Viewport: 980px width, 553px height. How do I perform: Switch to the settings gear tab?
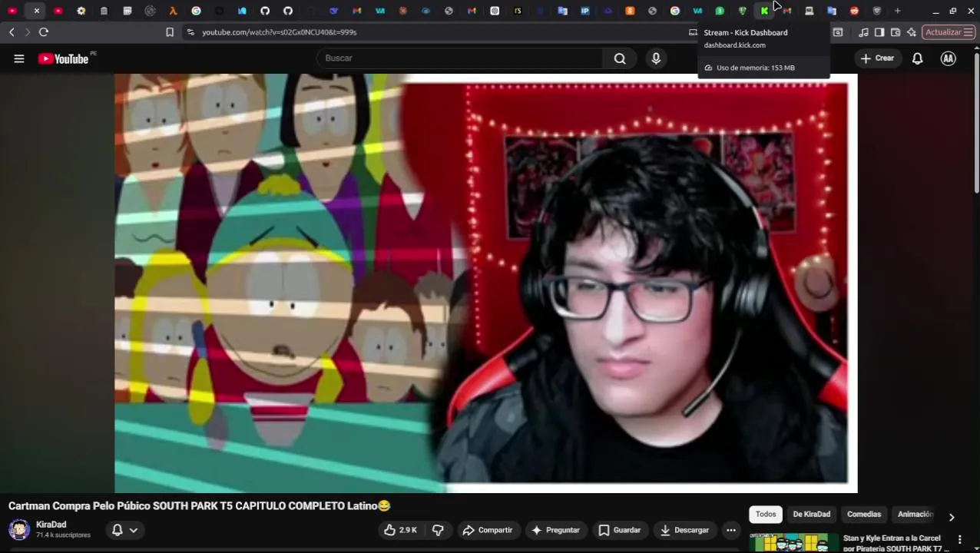pyautogui.click(x=81, y=11)
